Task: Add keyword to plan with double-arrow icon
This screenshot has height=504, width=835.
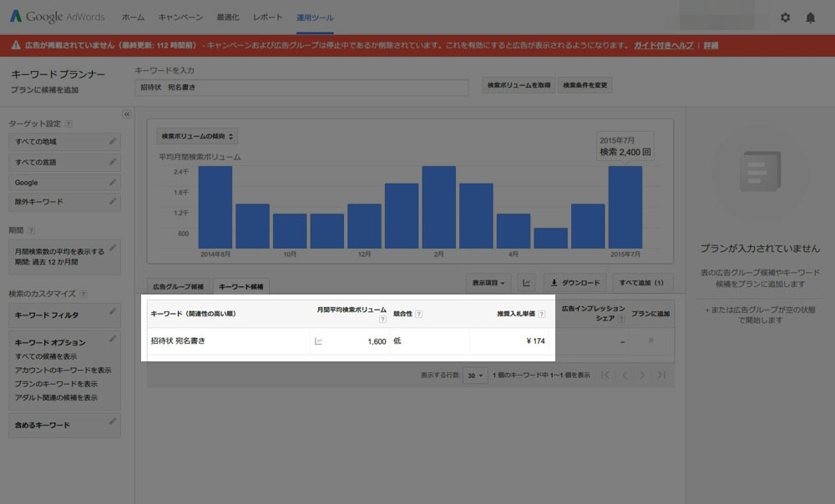Action: pos(650,340)
